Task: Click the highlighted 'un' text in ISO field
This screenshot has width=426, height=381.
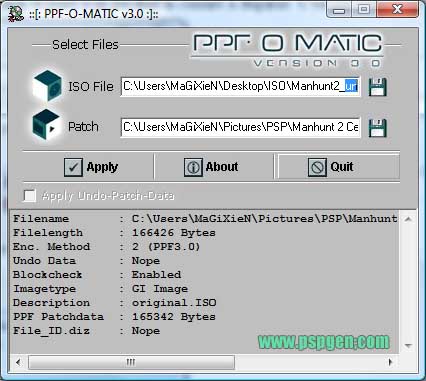Action: [x=351, y=87]
